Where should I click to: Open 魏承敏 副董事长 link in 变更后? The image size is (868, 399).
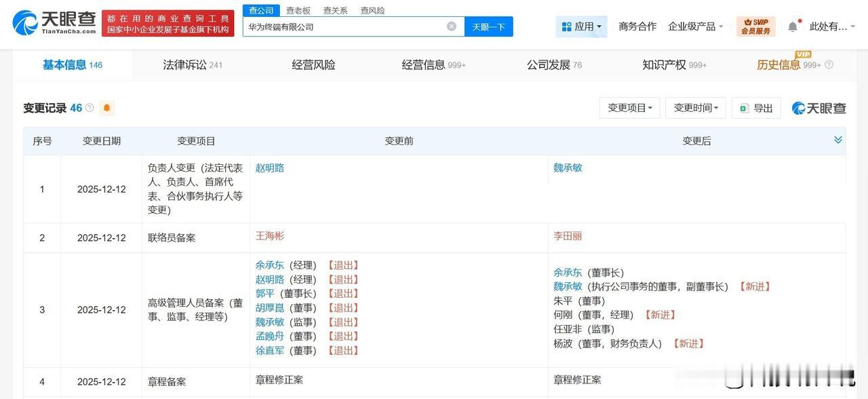[568, 286]
